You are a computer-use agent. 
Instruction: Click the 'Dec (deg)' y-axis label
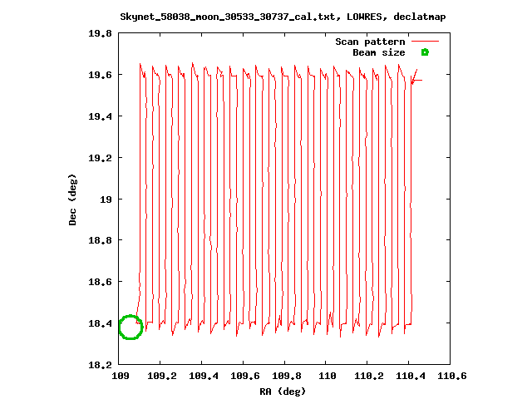72,199
